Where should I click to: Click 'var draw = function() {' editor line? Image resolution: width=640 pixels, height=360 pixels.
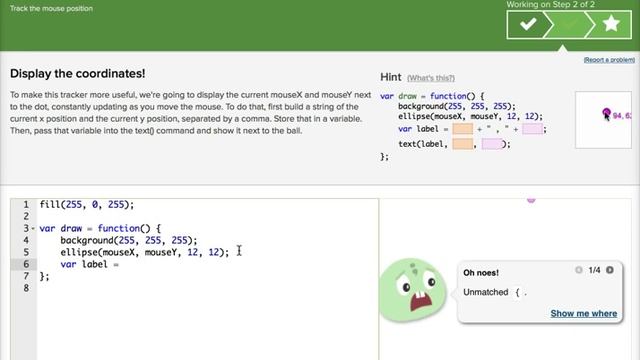[100, 229]
